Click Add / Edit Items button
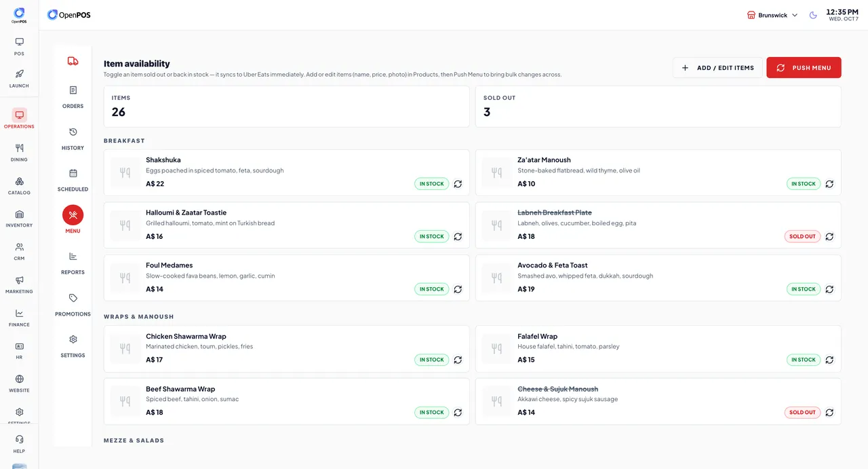 (717, 68)
